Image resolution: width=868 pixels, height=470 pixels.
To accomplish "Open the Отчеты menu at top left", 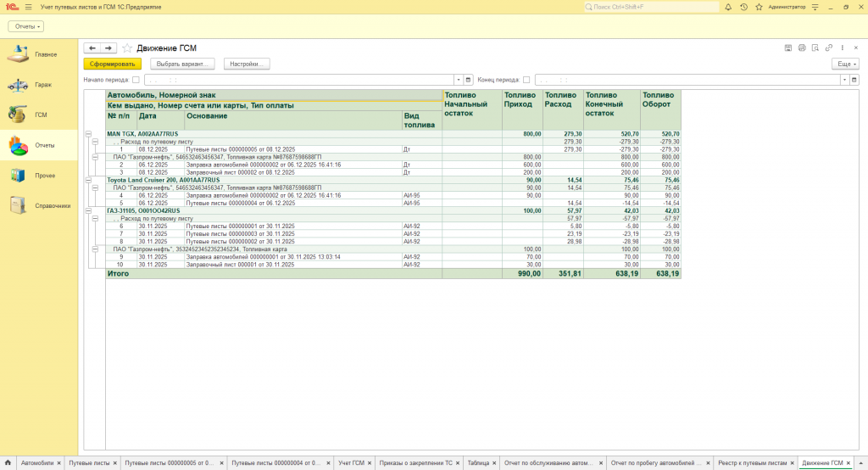I will click(x=25, y=26).
